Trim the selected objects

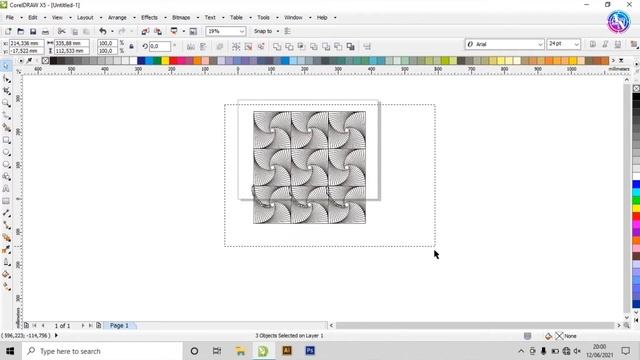tap(289, 47)
